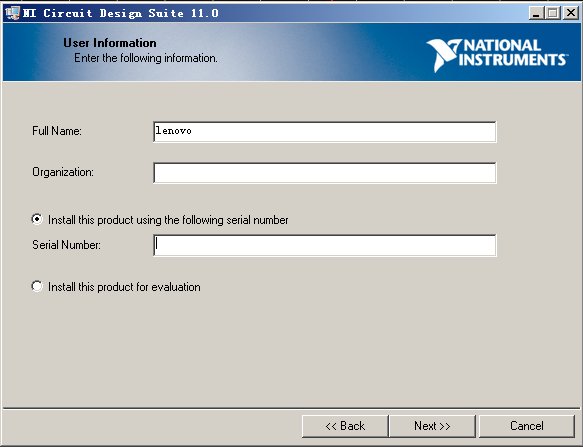Click the 'Full Name:' label
Viewport: 583px width, 447px height.
point(57,131)
